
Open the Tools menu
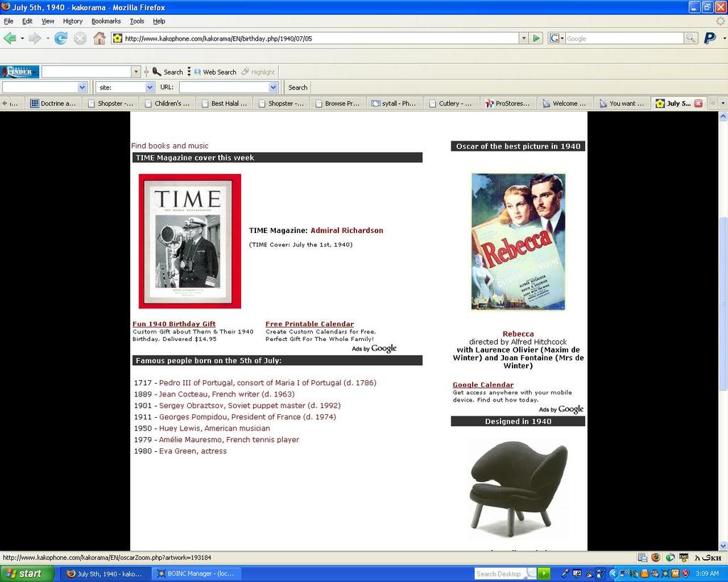point(136,21)
